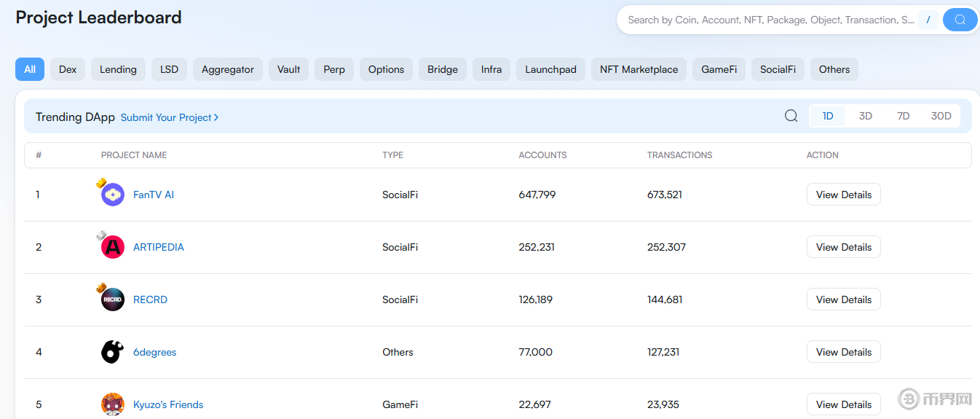
Task: Select the NFT Marketplace category tab
Action: click(x=639, y=69)
